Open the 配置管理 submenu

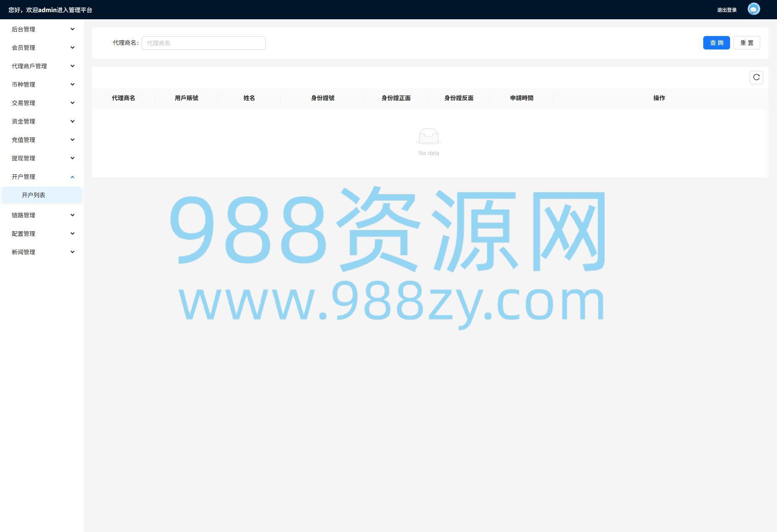(42, 234)
